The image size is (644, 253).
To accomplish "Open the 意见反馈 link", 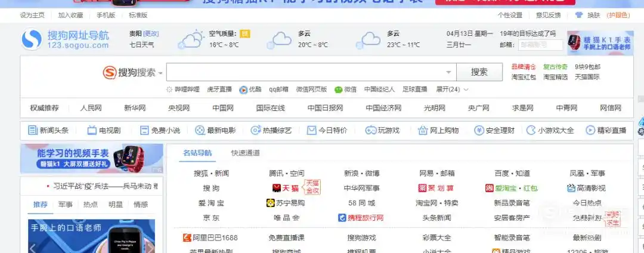I will coord(548,15).
